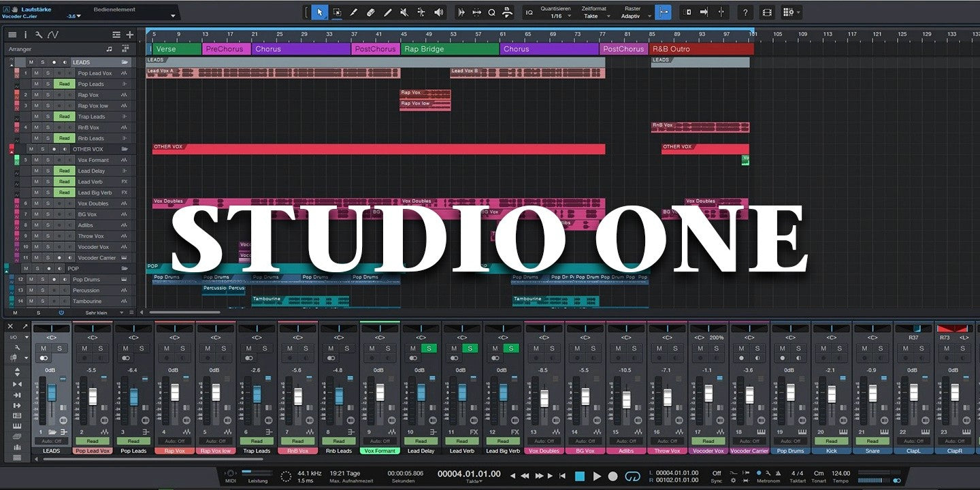980x490 pixels.
Task: Open the video player film icon
Action: (767, 12)
